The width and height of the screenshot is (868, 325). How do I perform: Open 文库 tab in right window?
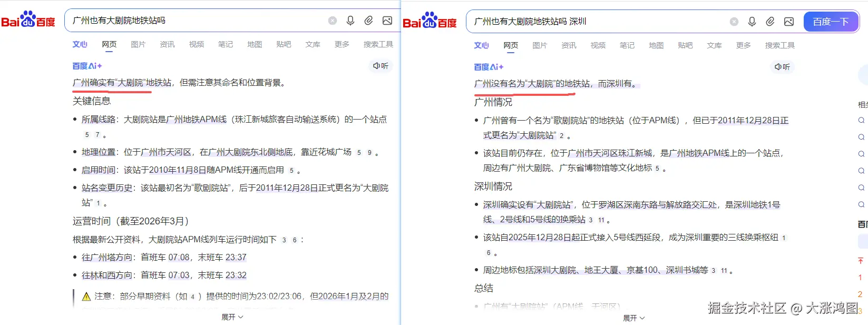pyautogui.click(x=715, y=45)
